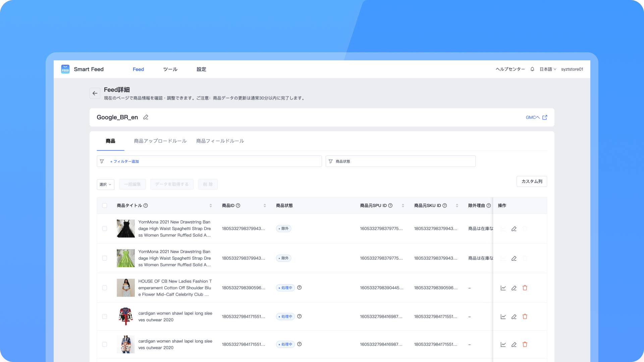644x362 pixels.
Task: Tick the HOUSE OF CB product checkbox
Action: point(105,288)
